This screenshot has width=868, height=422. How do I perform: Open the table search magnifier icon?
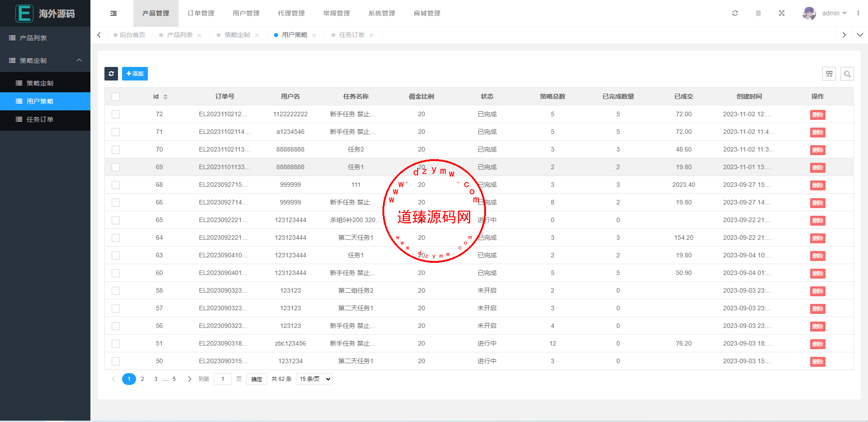[847, 74]
